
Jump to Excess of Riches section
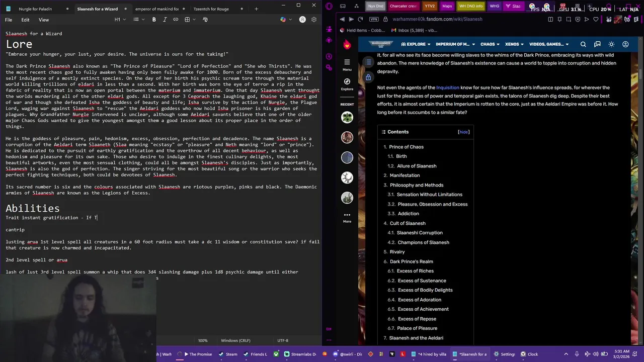pos(415,271)
